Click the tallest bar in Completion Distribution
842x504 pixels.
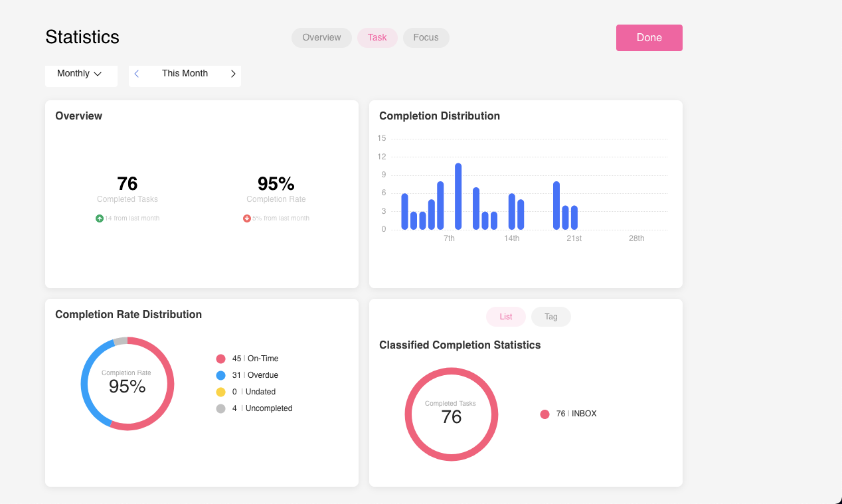point(458,196)
